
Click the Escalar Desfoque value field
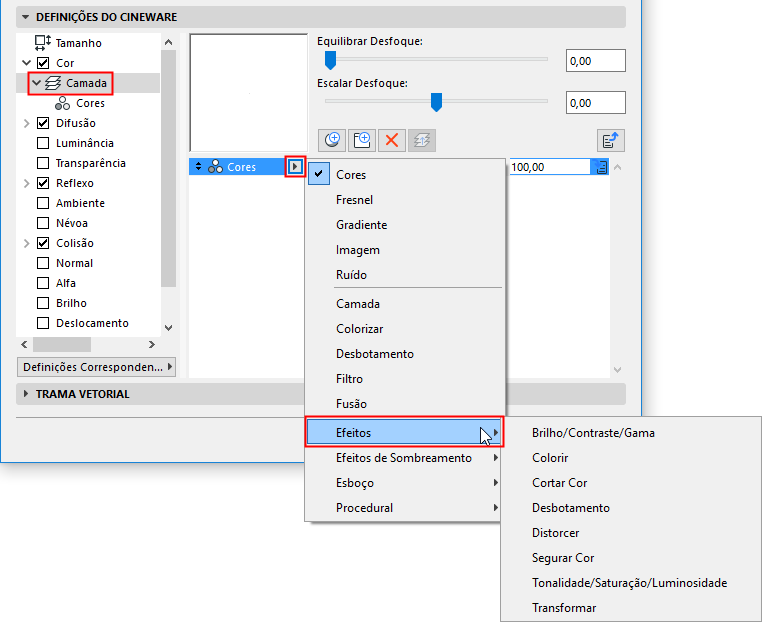click(x=595, y=103)
